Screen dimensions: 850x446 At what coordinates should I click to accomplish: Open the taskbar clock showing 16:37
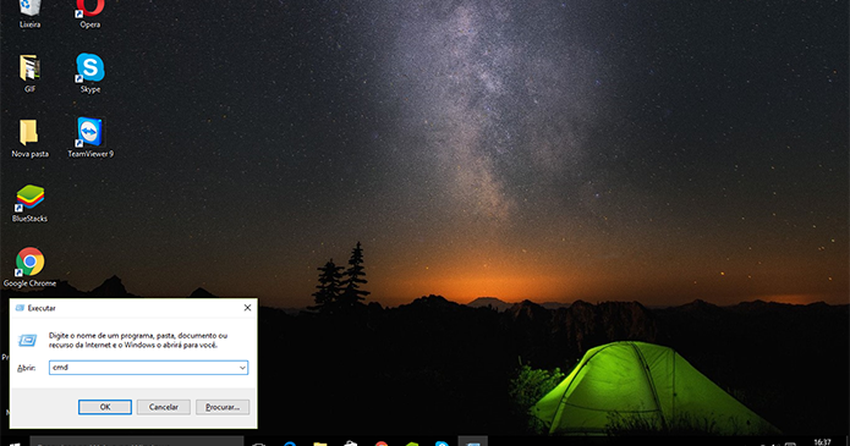coord(822,442)
